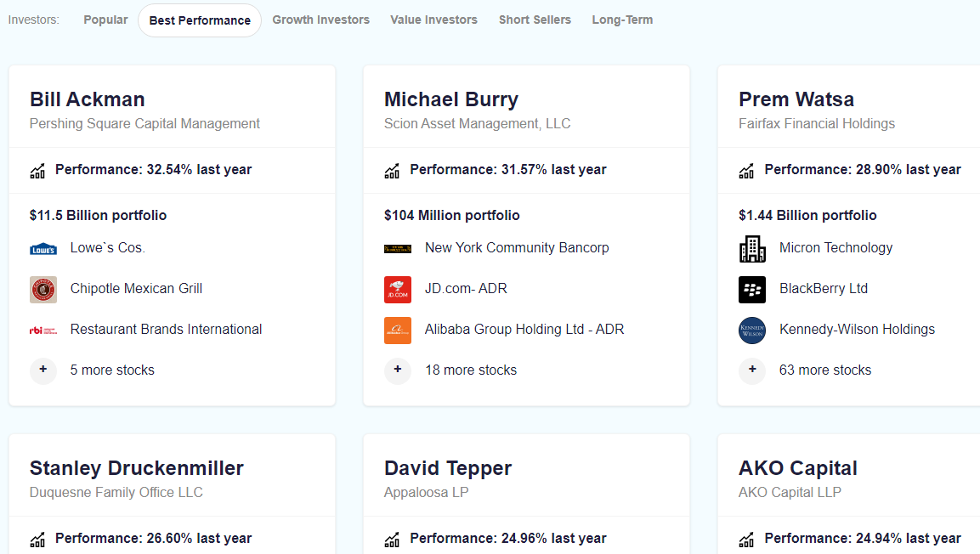
Task: Click Performance: 32.54% last year text
Action: click(153, 169)
